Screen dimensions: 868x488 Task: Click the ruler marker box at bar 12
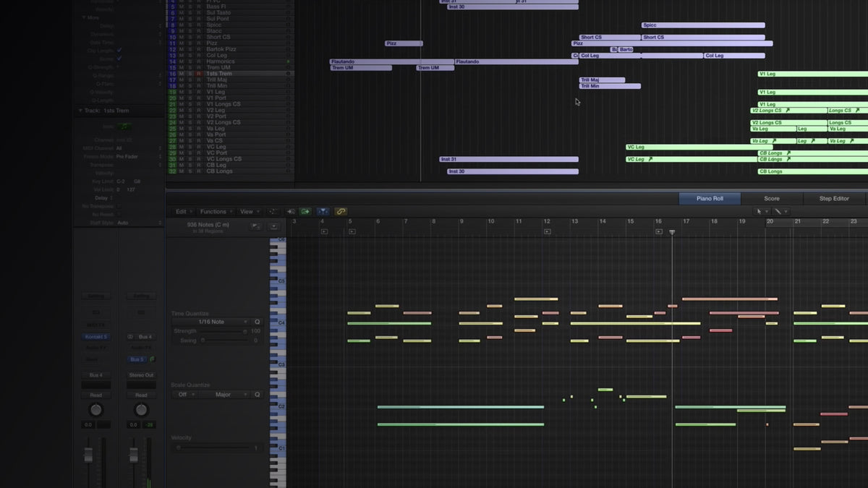548,232
